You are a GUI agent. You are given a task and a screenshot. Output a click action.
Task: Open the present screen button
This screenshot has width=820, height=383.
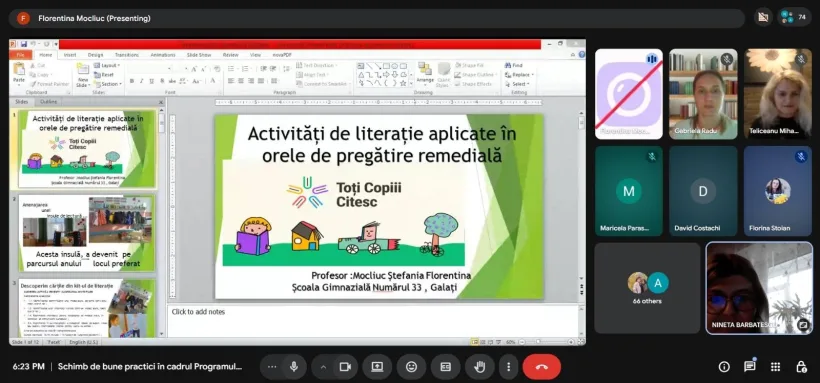tap(377, 367)
